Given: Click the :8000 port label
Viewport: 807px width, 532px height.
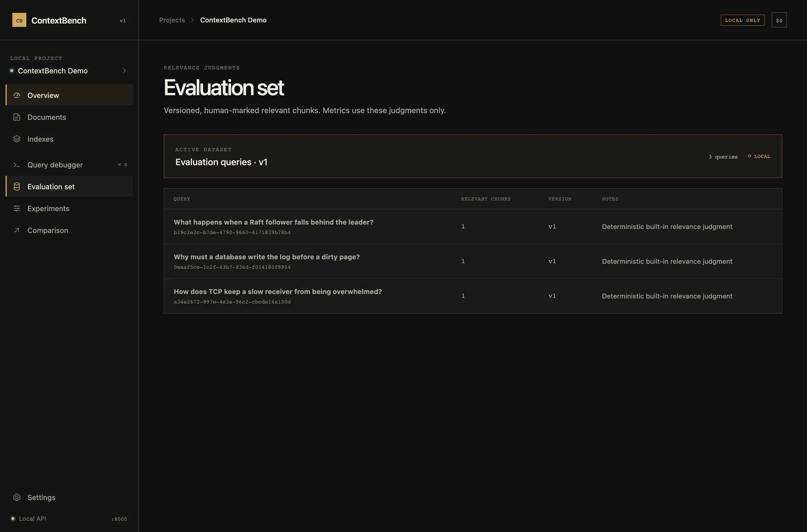Looking at the screenshot, I should coord(119,519).
